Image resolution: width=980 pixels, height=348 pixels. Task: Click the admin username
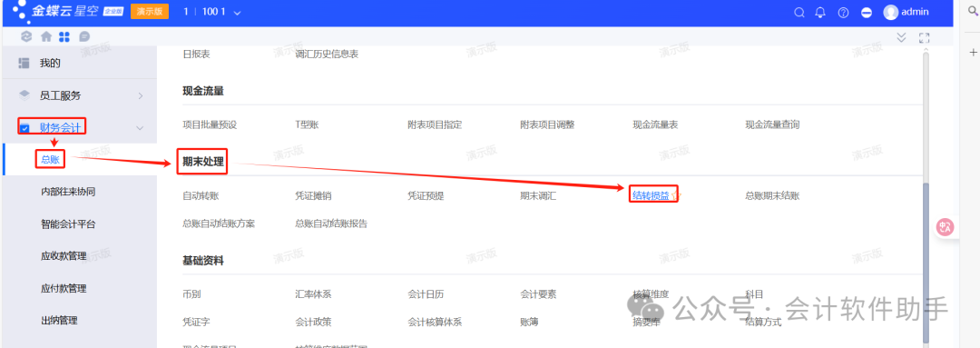[915, 12]
